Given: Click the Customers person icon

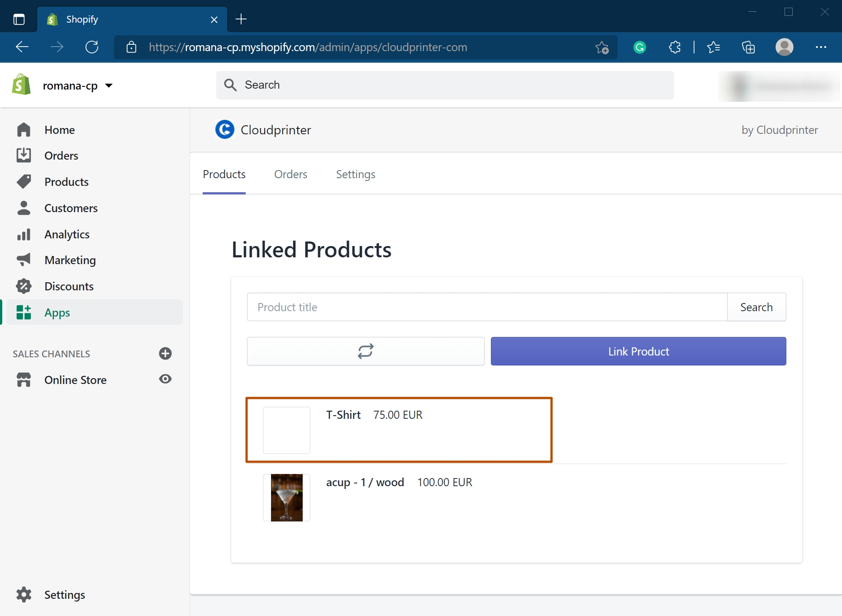Looking at the screenshot, I should pos(24,208).
